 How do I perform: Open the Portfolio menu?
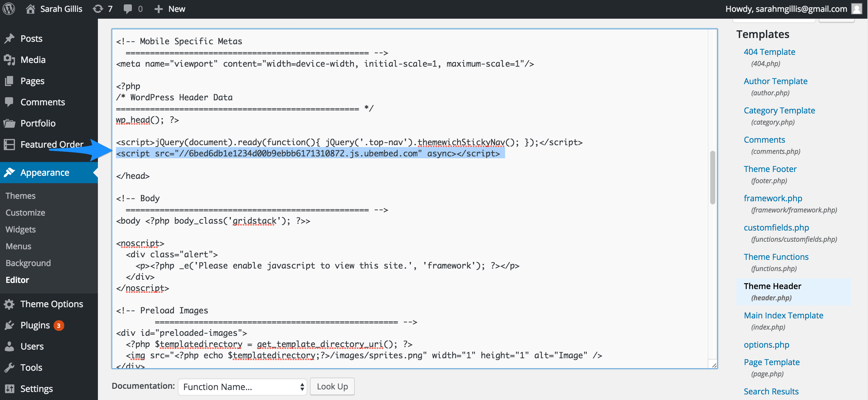coord(38,123)
